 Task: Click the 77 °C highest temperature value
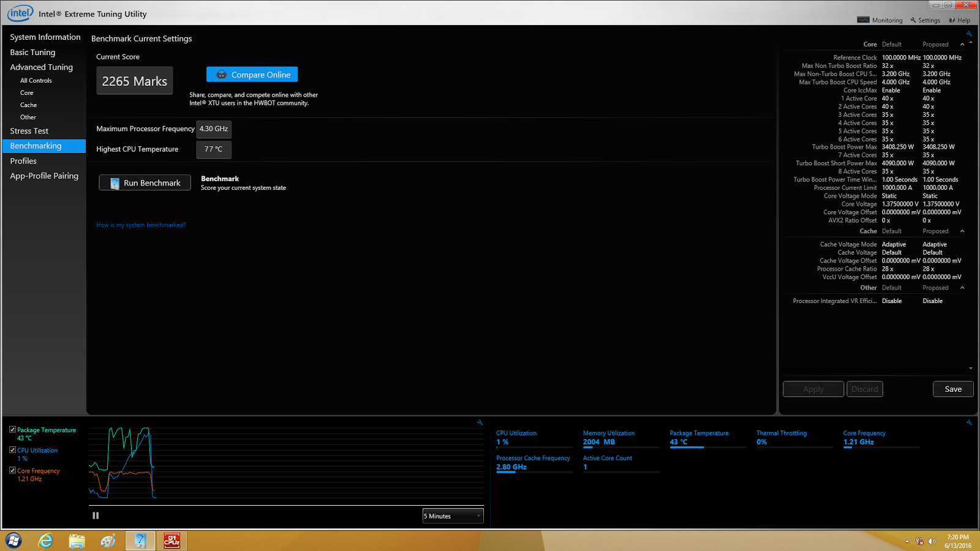[214, 149]
